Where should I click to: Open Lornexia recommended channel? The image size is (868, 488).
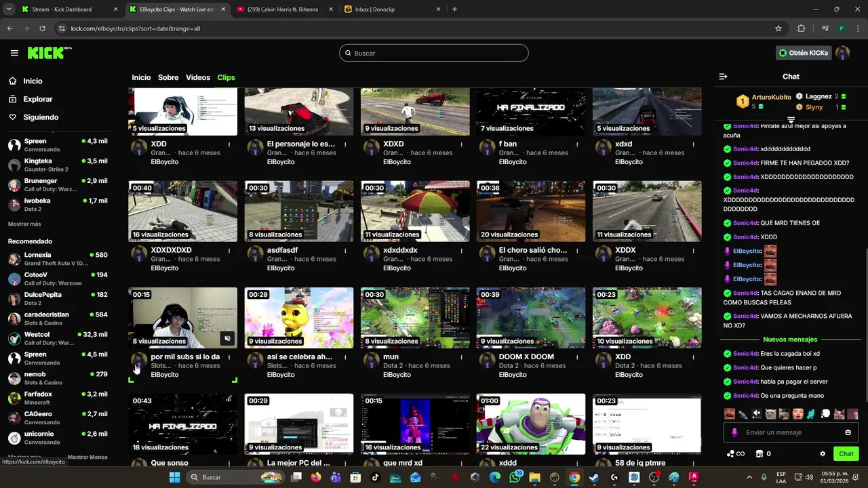click(x=58, y=259)
